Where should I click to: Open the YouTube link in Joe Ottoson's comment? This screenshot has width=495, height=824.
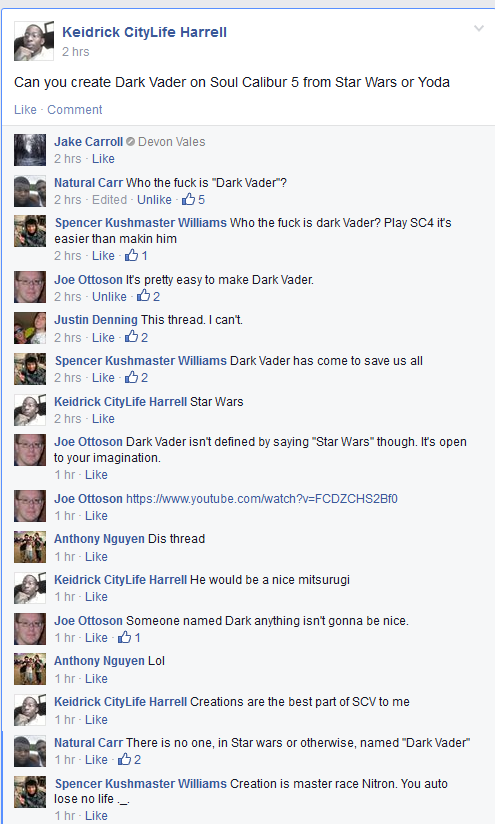[262, 499]
